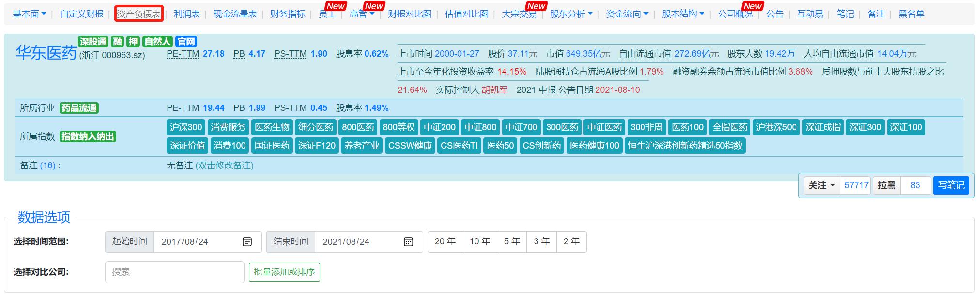Image resolution: width=980 pixels, height=299 pixels.
Task: Click the 写笔记 button
Action: coord(951,185)
